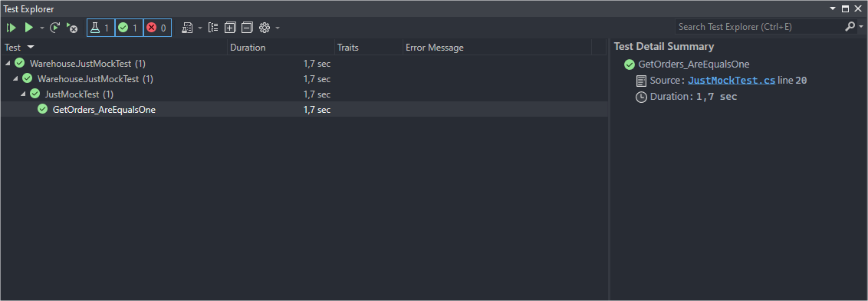Open the JustMockTest.cs source link
The height and width of the screenshot is (301, 868).
pyautogui.click(x=732, y=81)
